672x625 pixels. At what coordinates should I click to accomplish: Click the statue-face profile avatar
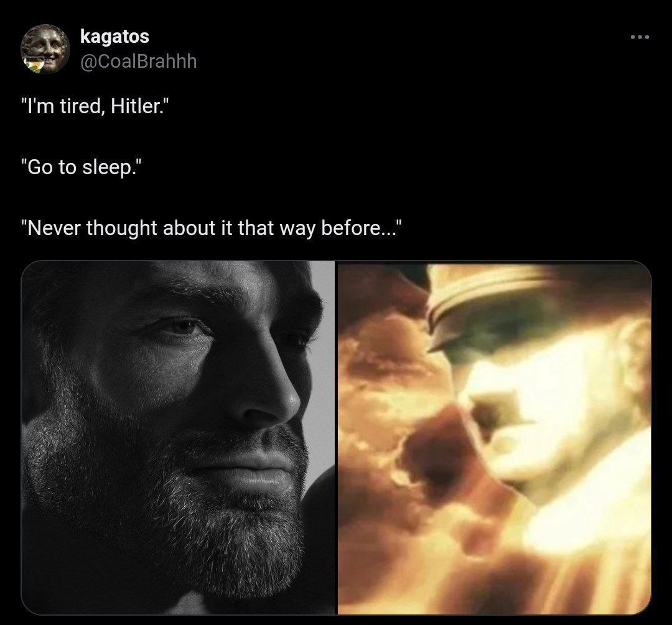[x=45, y=49]
